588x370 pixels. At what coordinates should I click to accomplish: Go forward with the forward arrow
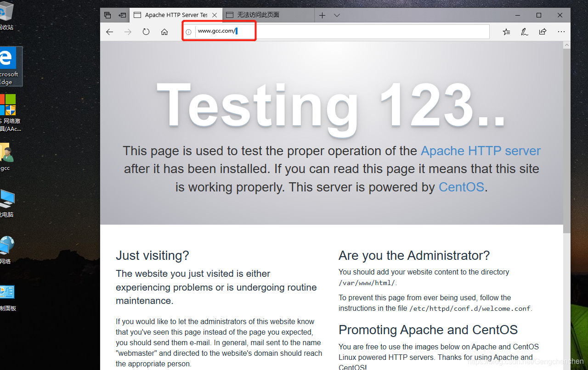pyautogui.click(x=128, y=32)
